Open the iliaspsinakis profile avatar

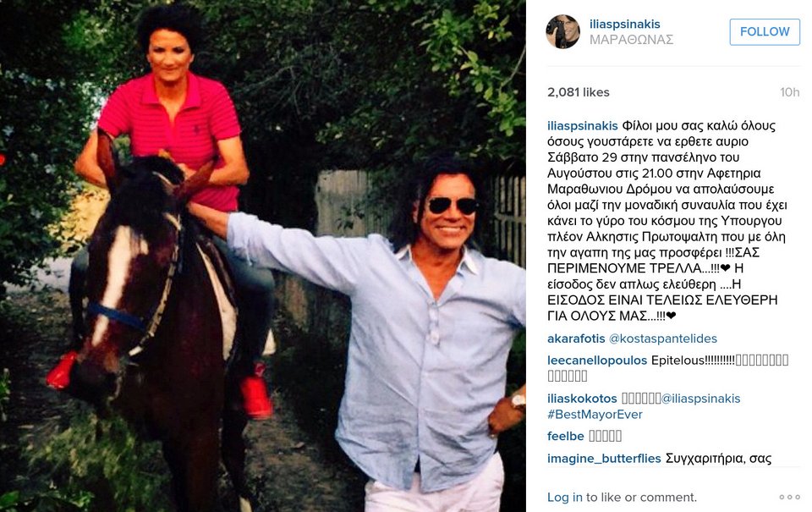563,31
